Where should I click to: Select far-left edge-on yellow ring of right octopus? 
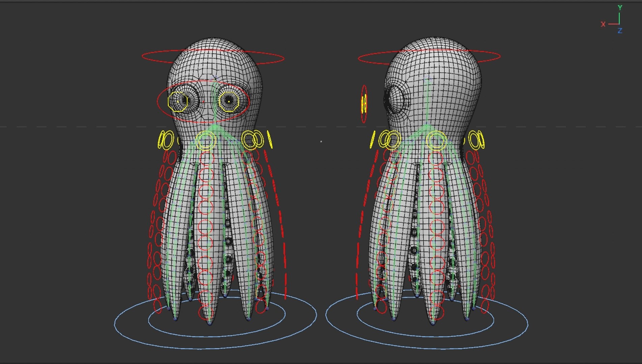click(x=372, y=140)
